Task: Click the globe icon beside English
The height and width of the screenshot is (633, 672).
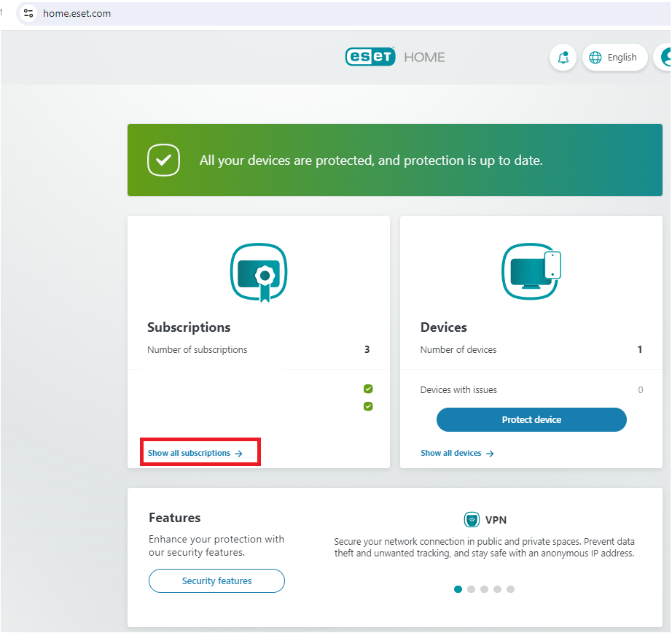Action: (595, 58)
